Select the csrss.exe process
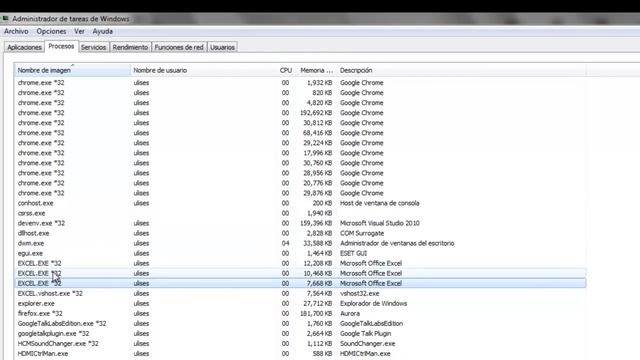Image resolution: width=640 pixels, height=360 pixels. tap(300, 213)
